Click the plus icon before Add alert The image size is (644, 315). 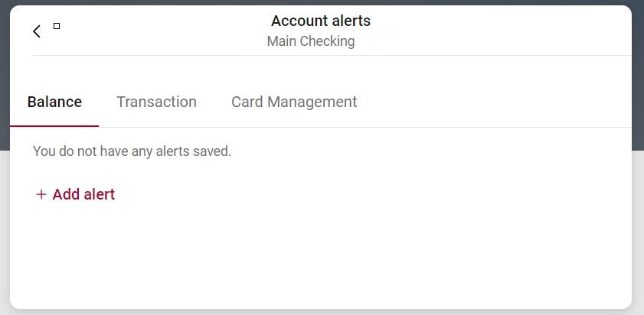[x=41, y=194]
